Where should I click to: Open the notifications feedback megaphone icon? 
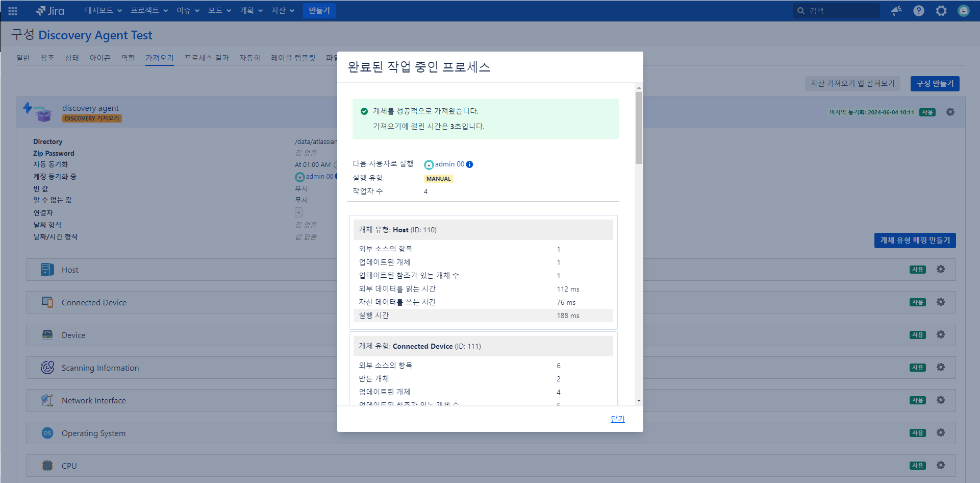point(896,11)
